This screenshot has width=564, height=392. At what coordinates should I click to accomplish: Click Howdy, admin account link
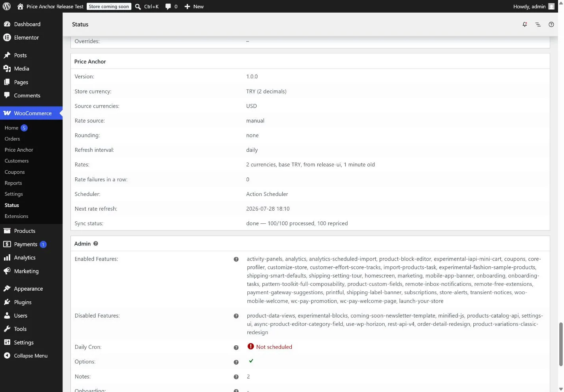529,7
